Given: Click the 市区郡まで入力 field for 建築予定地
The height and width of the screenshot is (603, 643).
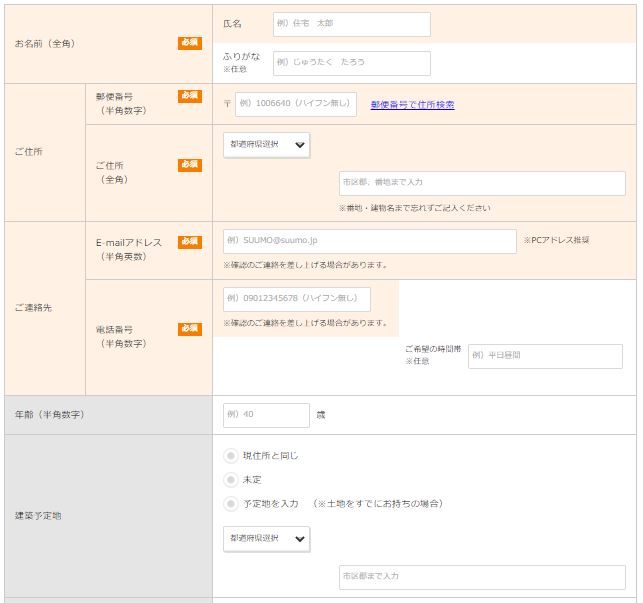Looking at the screenshot, I should 481,577.
